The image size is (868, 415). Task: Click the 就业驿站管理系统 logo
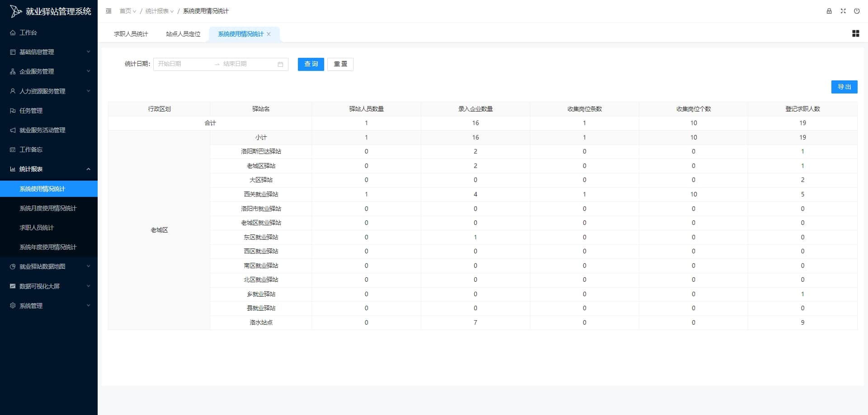point(16,11)
